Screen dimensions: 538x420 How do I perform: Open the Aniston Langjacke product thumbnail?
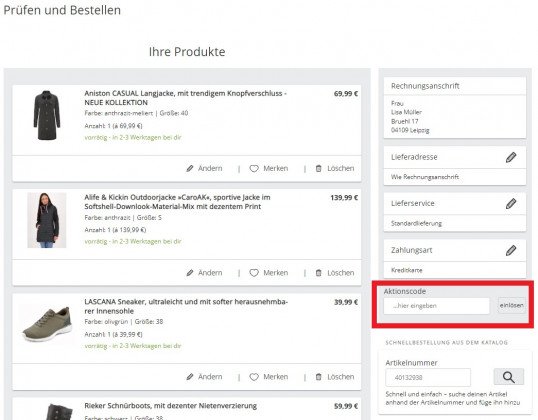coord(47,115)
